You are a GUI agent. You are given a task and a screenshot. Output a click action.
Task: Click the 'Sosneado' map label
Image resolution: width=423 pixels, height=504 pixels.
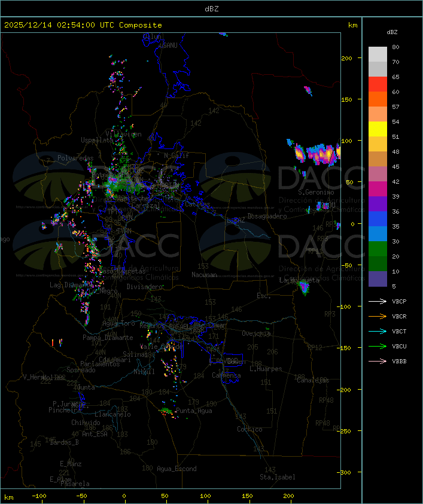click(81, 370)
